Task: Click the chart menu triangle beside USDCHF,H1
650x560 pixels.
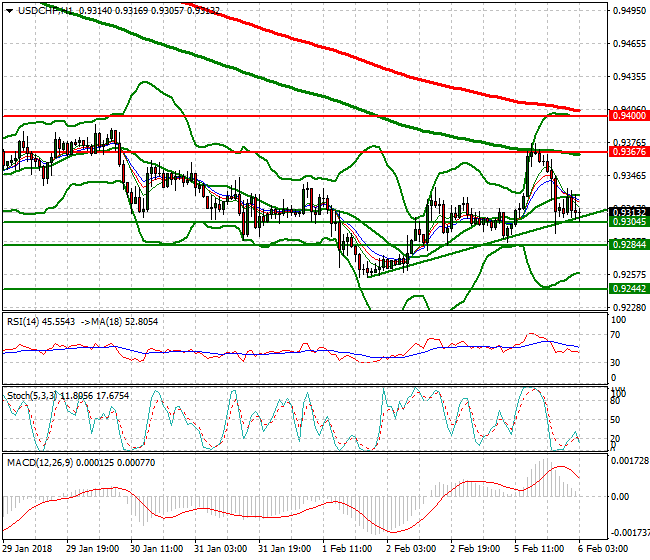Action: (9, 11)
